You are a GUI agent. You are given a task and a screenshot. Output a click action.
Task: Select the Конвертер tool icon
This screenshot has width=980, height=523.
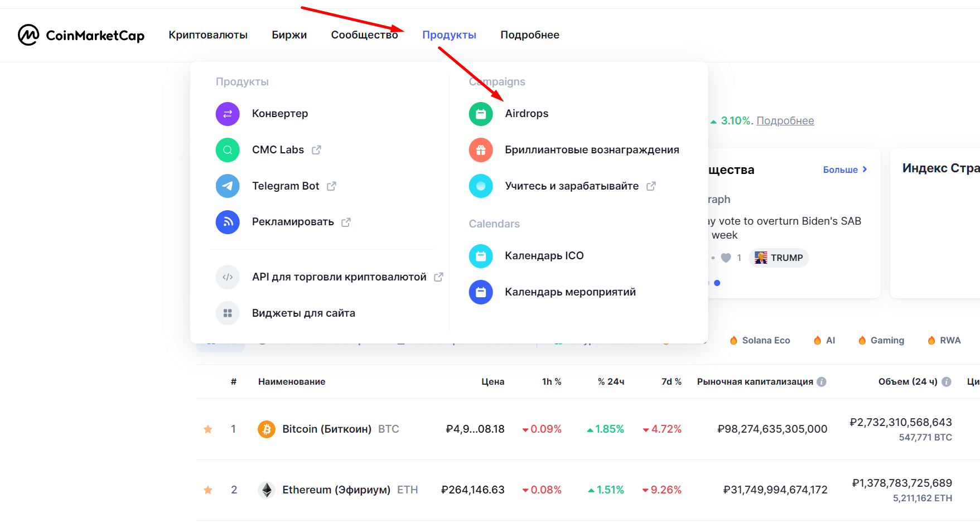pyautogui.click(x=228, y=113)
